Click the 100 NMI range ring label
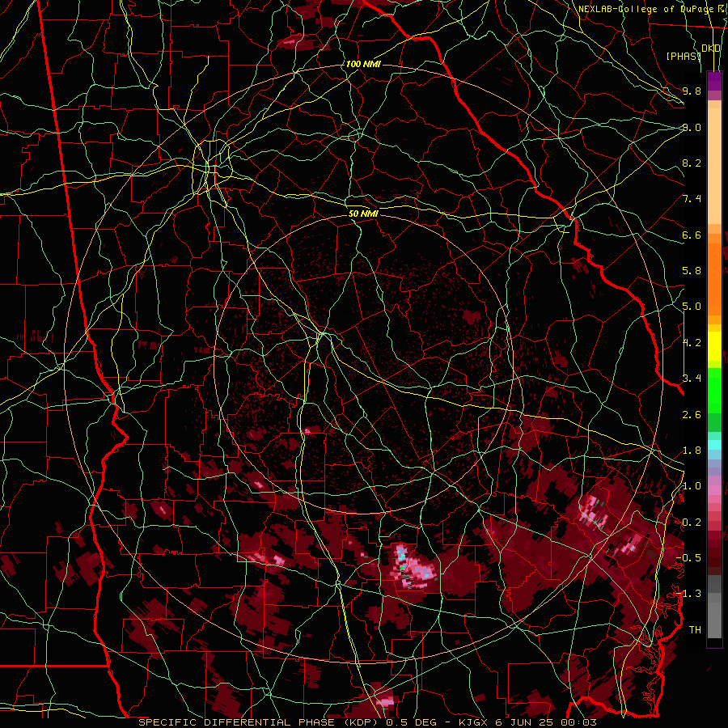Viewport: 728px width, 728px height. pos(363,64)
